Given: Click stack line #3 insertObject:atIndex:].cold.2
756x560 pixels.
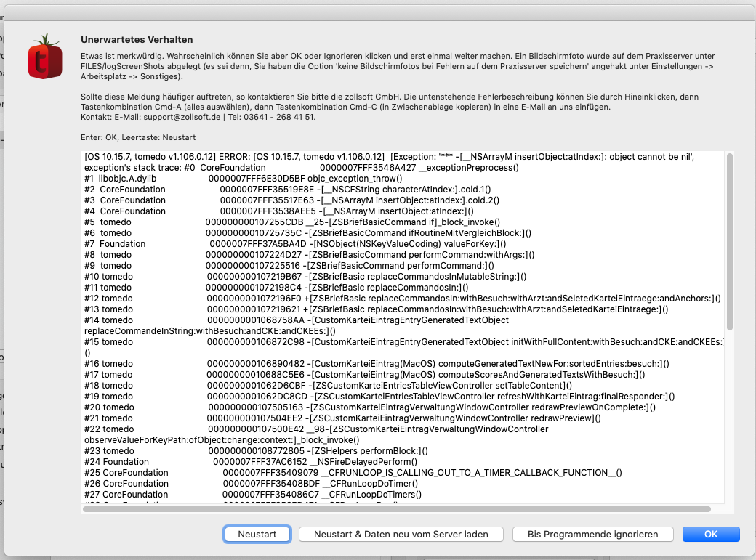Looking at the screenshot, I should [292, 200].
